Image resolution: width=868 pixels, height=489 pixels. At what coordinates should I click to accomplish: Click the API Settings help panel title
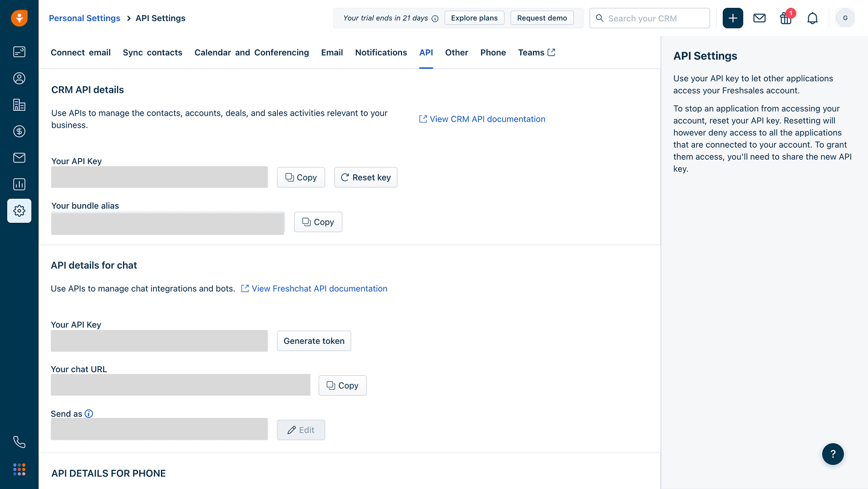tap(705, 56)
